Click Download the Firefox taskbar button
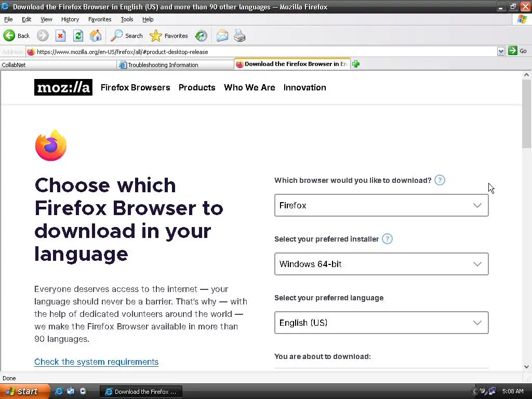 [x=141, y=392]
